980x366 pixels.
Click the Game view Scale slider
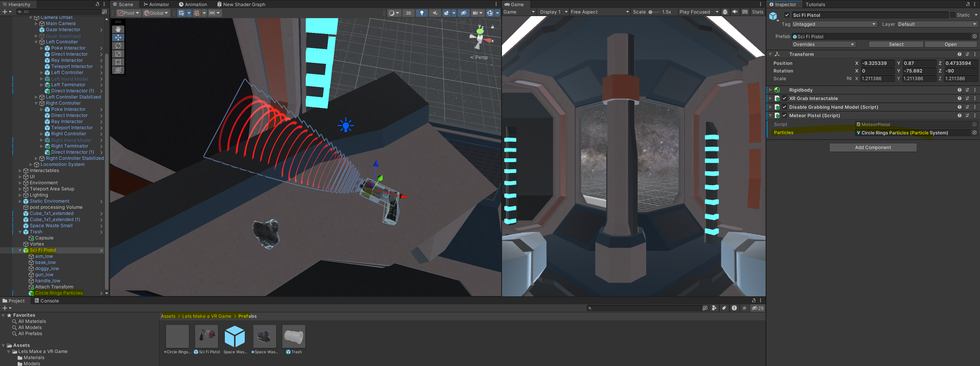tap(654, 12)
